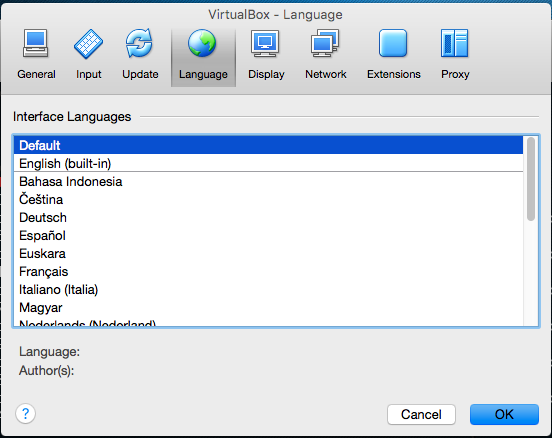Switch to the Extensions tab label
Image resolution: width=552 pixels, height=438 pixels.
(x=394, y=74)
